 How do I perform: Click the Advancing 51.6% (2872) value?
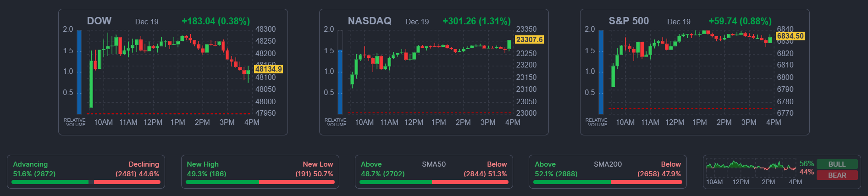34,174
